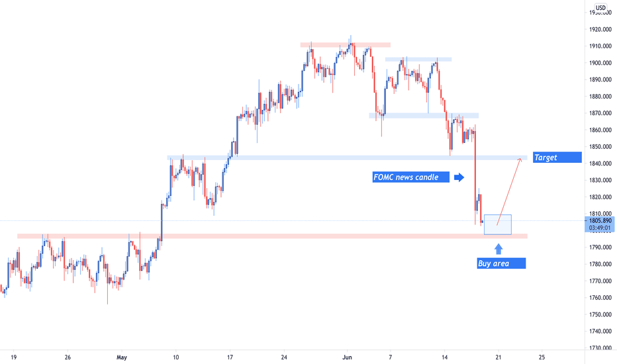Select the pink resistance zone near 1910
Viewport: 617px width, 364px height.
click(346, 45)
